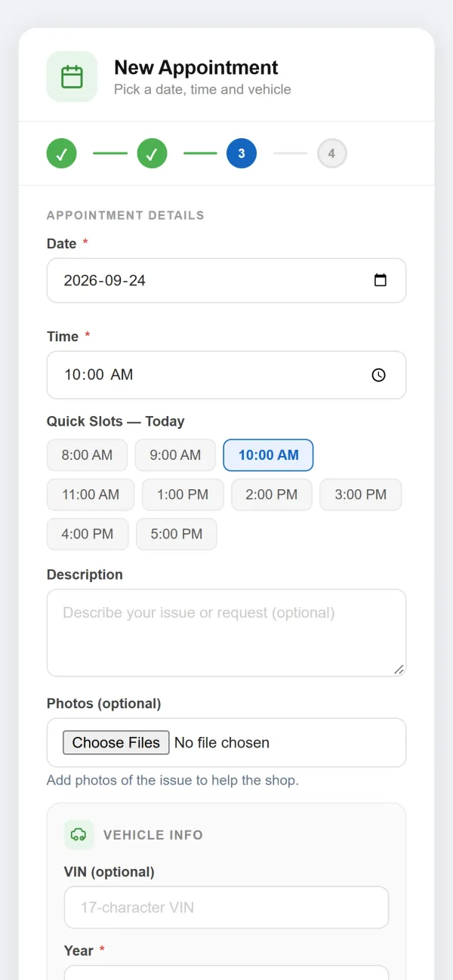
Task: Click the green car icon by Vehicle Info
Action: click(x=79, y=835)
